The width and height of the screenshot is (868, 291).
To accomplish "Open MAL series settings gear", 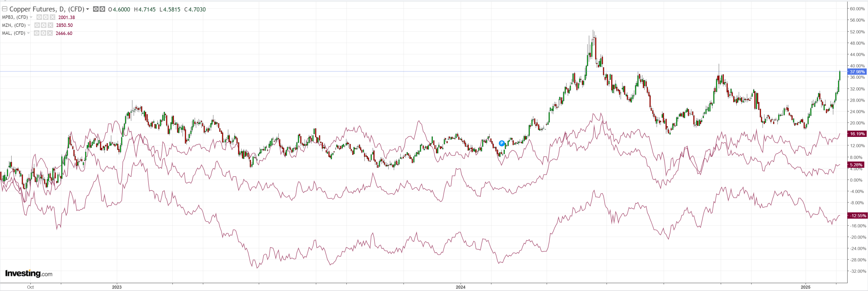I will (43, 33).
